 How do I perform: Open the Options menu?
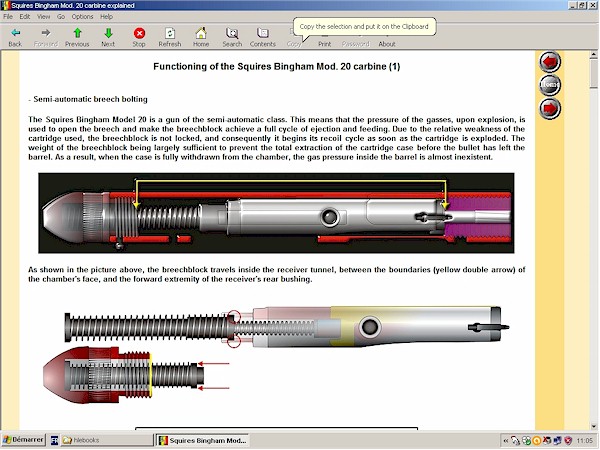[x=82, y=16]
